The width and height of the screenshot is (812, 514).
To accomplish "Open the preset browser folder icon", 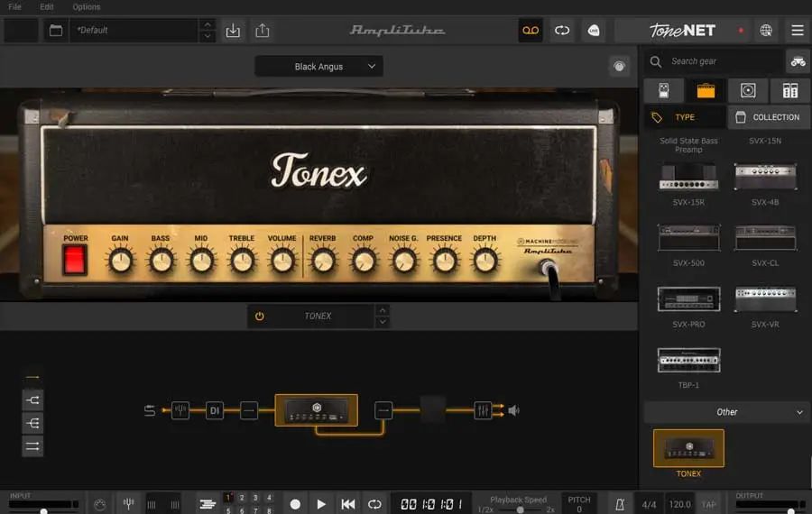I will [x=56, y=31].
